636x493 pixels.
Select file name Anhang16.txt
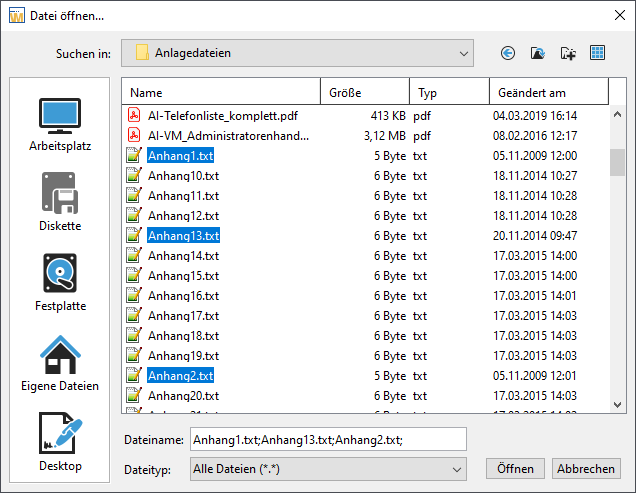[183, 295]
